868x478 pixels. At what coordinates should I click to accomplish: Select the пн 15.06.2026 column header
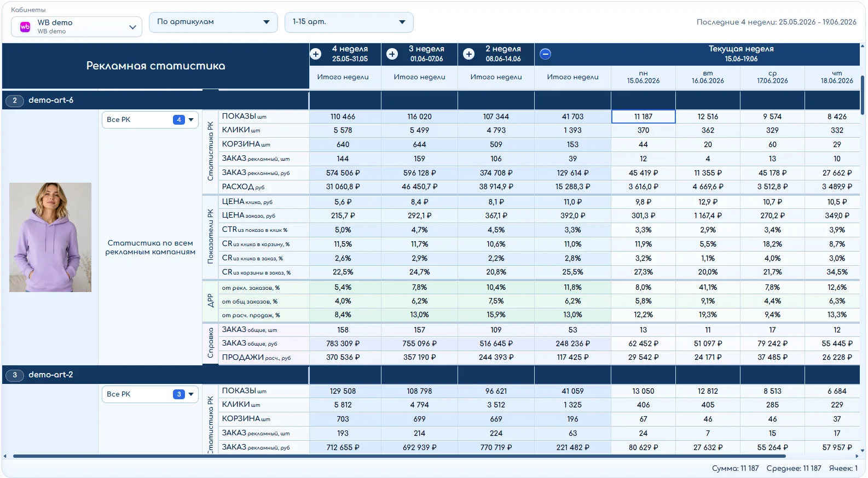pyautogui.click(x=644, y=77)
